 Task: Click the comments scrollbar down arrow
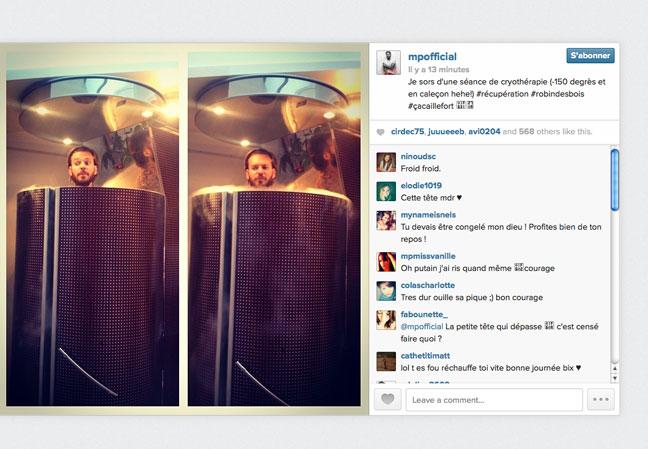615,378
